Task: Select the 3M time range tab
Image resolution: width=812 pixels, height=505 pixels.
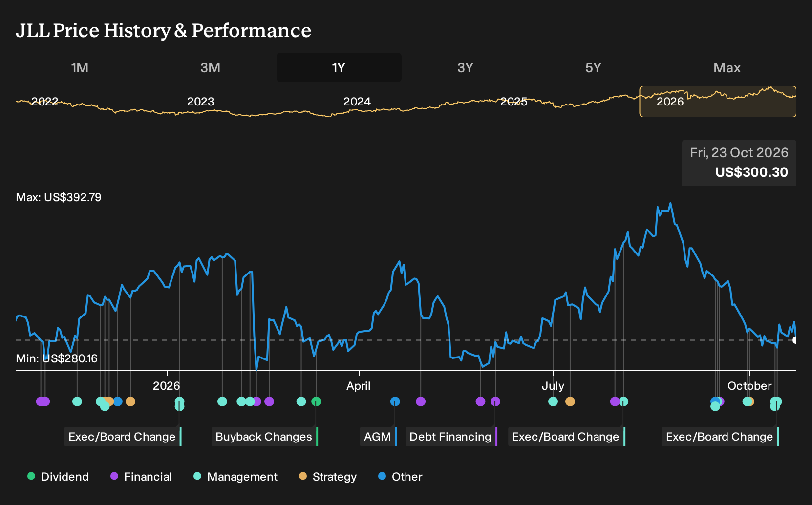Action: click(210, 67)
